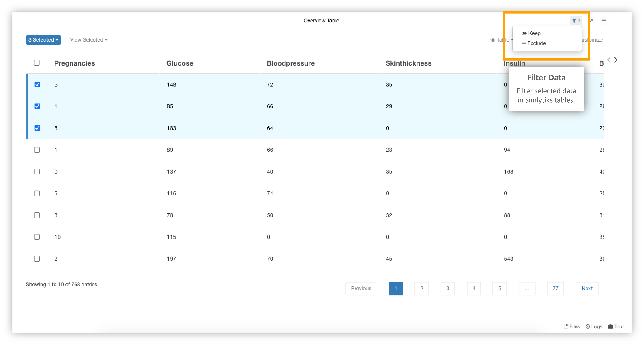This screenshot has height=345, width=644.
Task: Open the View Selected dropdown
Action: tap(89, 40)
